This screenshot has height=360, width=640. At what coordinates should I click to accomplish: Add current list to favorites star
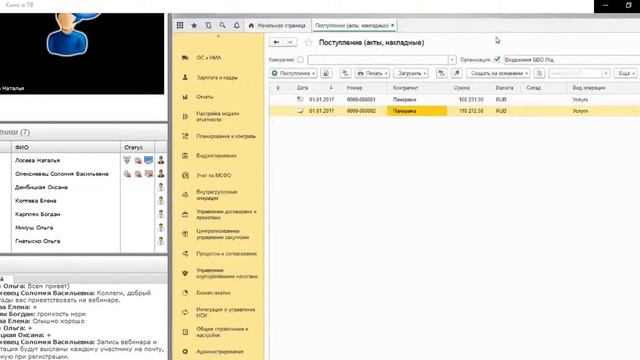(309, 42)
